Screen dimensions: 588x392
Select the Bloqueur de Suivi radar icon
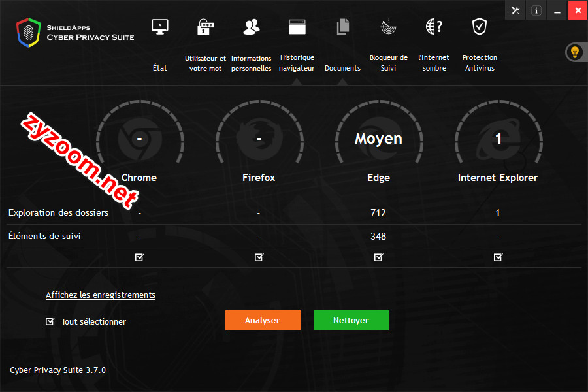pos(389,27)
